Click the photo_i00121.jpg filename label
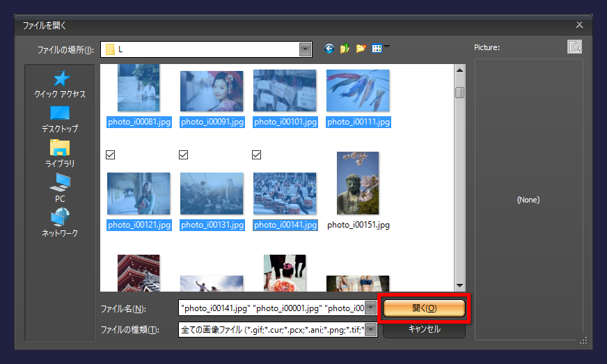Viewport: 607px width, 364px height. pos(139,225)
